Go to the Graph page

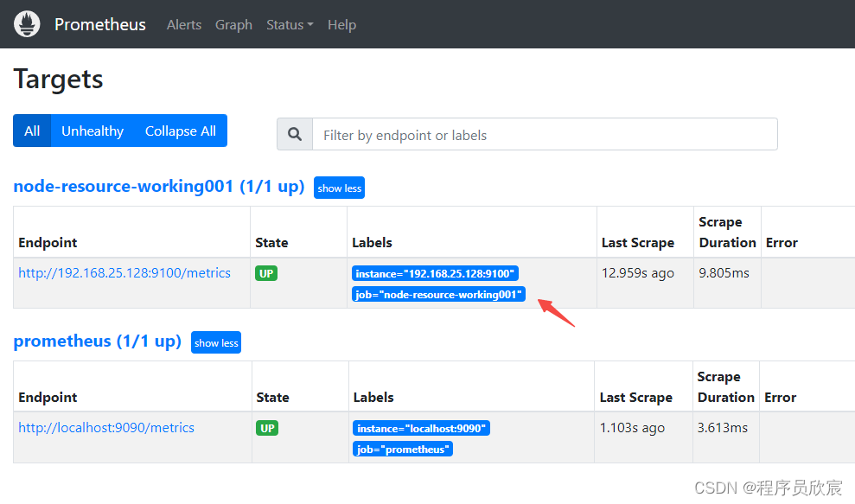(233, 25)
